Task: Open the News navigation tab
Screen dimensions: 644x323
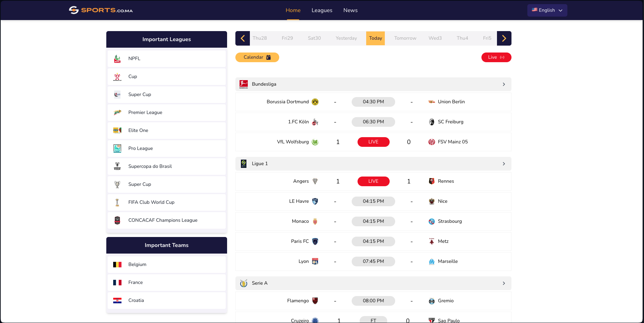Action: 350,10
